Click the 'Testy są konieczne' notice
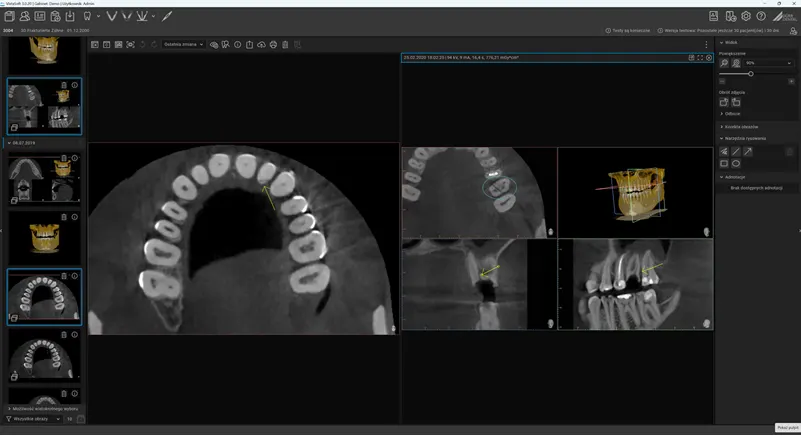The width and height of the screenshot is (801, 436). 627,31
